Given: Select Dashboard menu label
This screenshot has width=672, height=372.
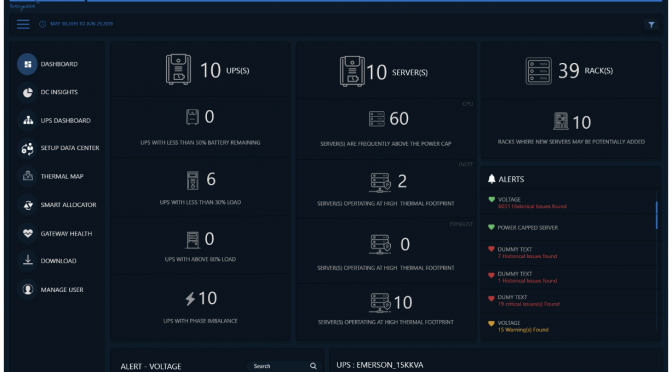Looking at the screenshot, I should click(x=59, y=64).
